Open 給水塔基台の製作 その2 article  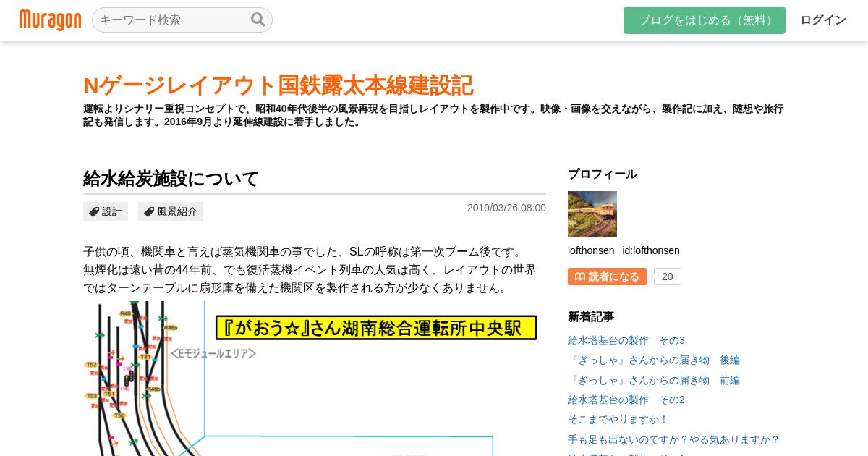coord(626,400)
